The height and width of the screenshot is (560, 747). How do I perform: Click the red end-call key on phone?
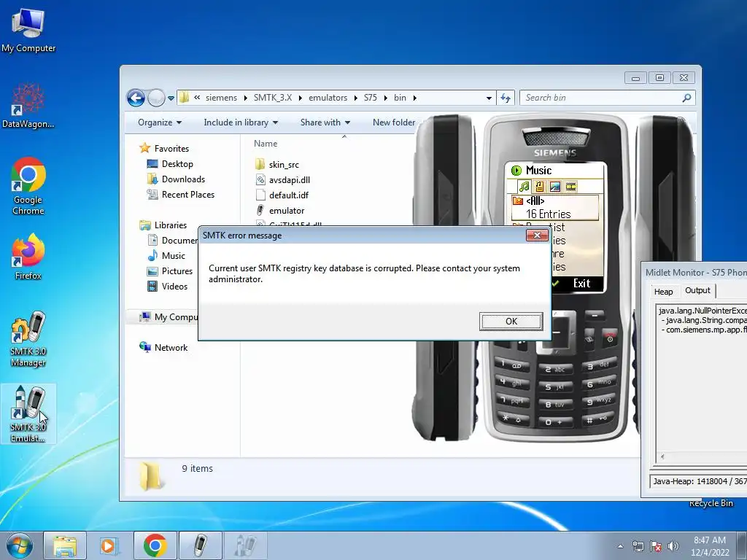[x=610, y=338]
